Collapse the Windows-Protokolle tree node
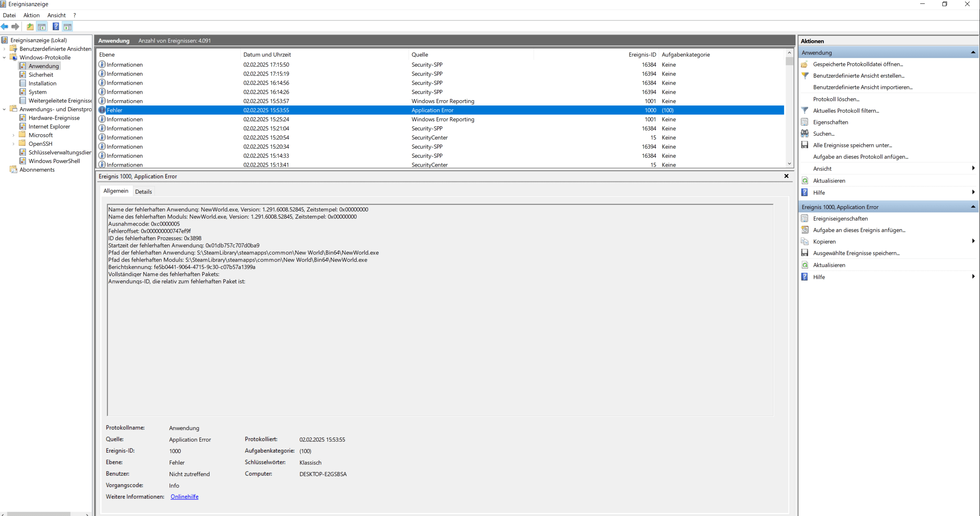The width and height of the screenshot is (980, 516). [4, 58]
